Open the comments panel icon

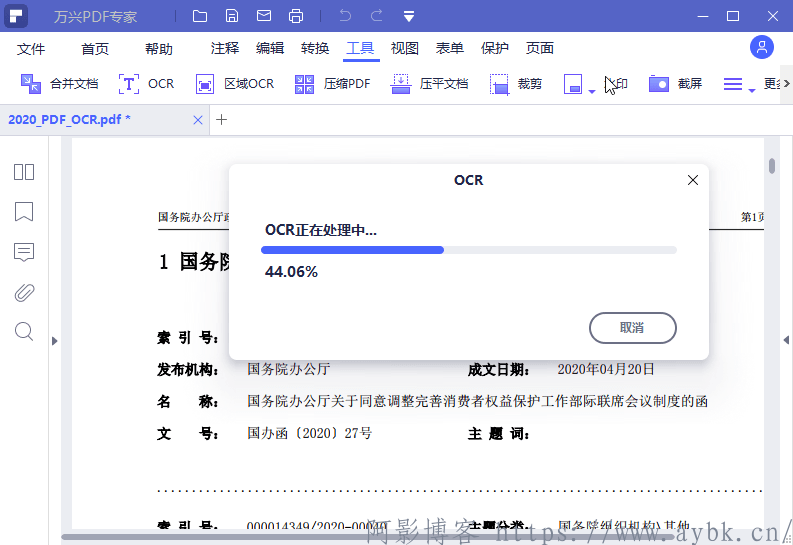point(24,252)
